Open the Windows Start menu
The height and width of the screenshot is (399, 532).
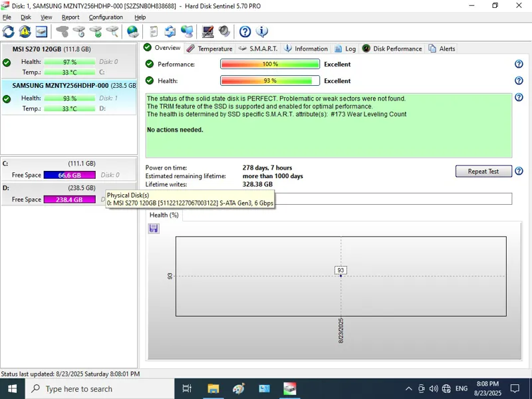(x=12, y=389)
